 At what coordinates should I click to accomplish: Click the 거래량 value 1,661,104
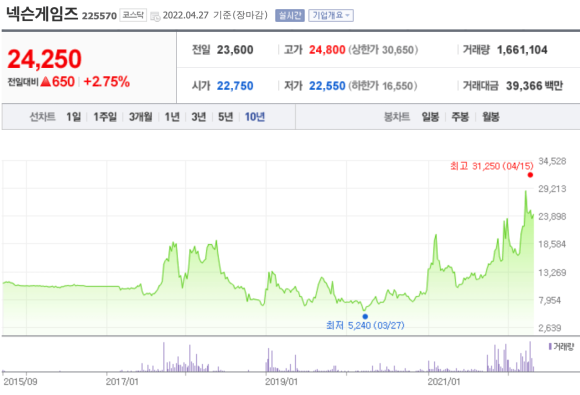pos(522,50)
